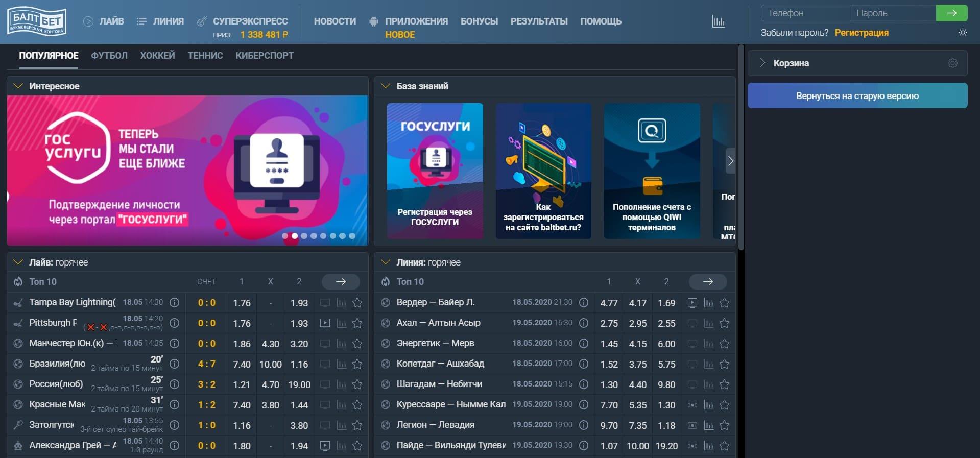This screenshot has width=980, height=458.
Task: Collapse the База знаний section
Action: (x=386, y=86)
